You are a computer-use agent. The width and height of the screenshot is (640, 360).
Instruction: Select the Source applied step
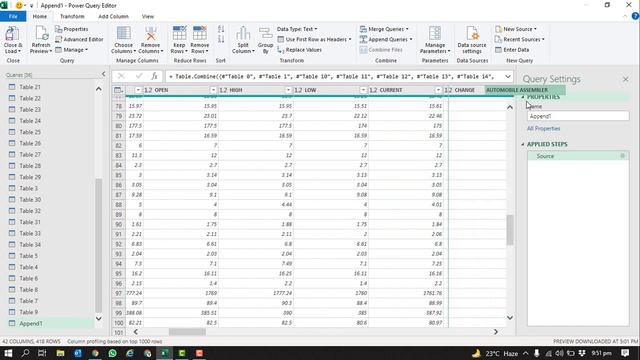pos(578,156)
